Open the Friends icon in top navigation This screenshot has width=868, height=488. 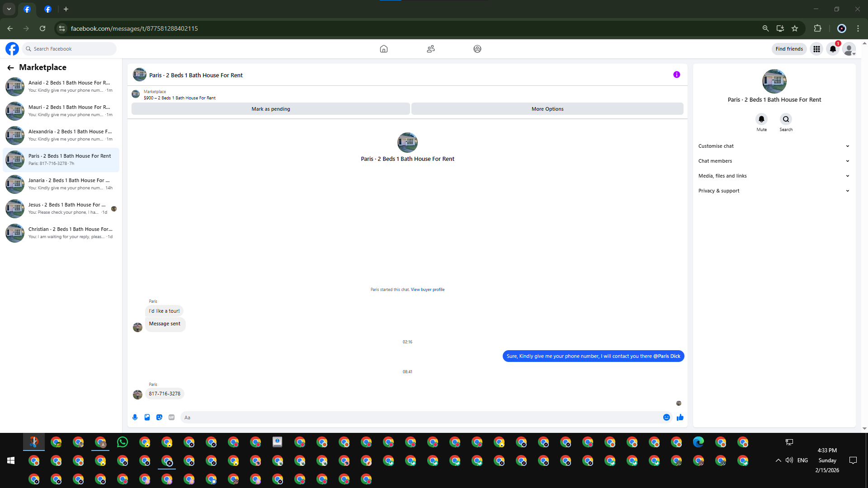tap(431, 49)
